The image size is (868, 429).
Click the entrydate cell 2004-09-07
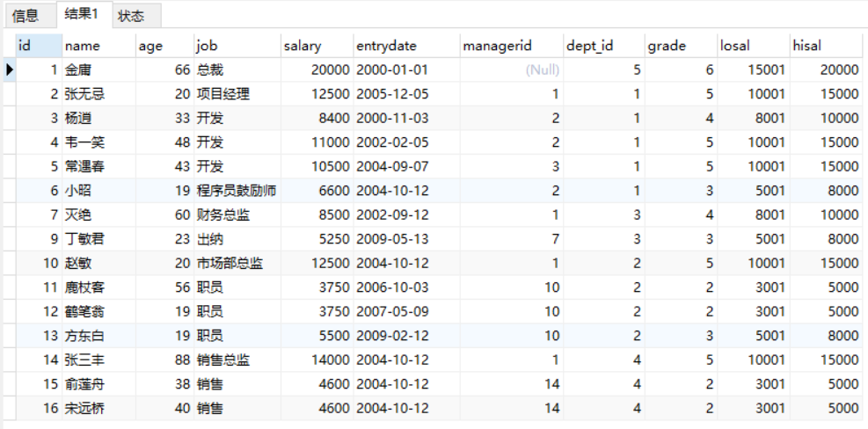(x=406, y=167)
